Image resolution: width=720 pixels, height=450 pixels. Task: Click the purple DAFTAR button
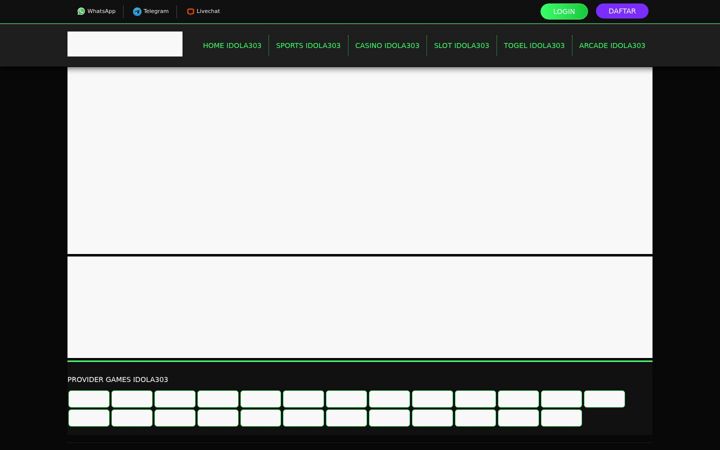tap(622, 11)
